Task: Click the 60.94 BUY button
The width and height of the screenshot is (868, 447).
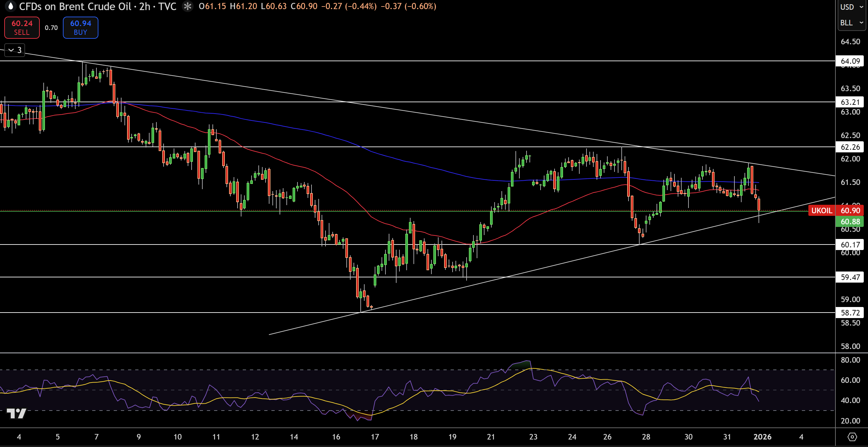Action: click(80, 28)
